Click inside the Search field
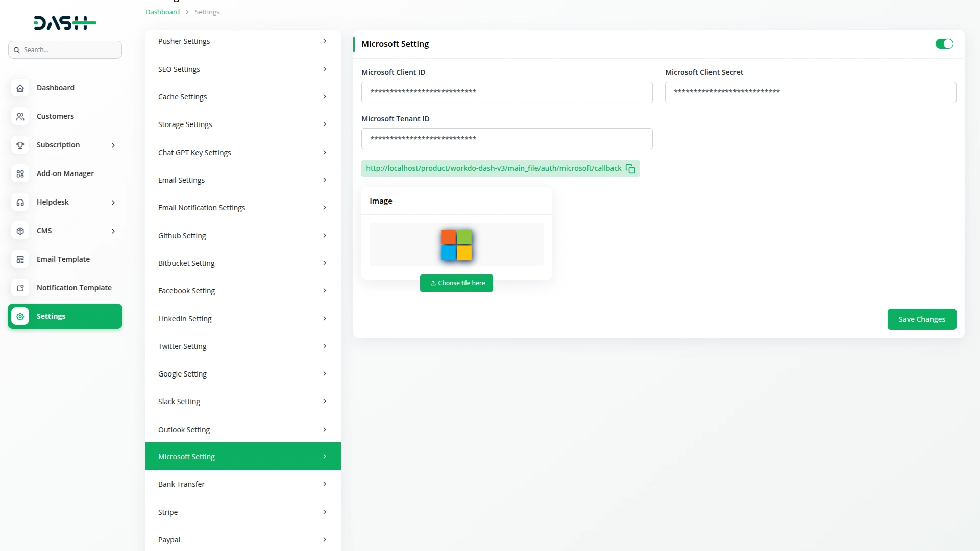980x551 pixels. point(65,49)
